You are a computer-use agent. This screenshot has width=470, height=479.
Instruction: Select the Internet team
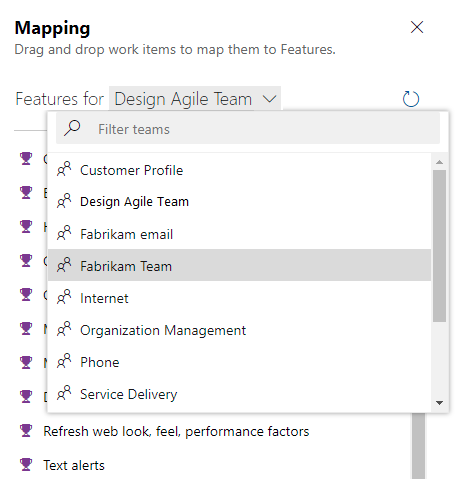(239, 298)
